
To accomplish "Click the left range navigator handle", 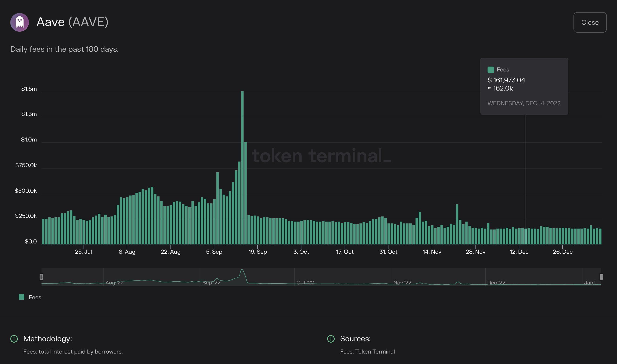I will tap(41, 277).
